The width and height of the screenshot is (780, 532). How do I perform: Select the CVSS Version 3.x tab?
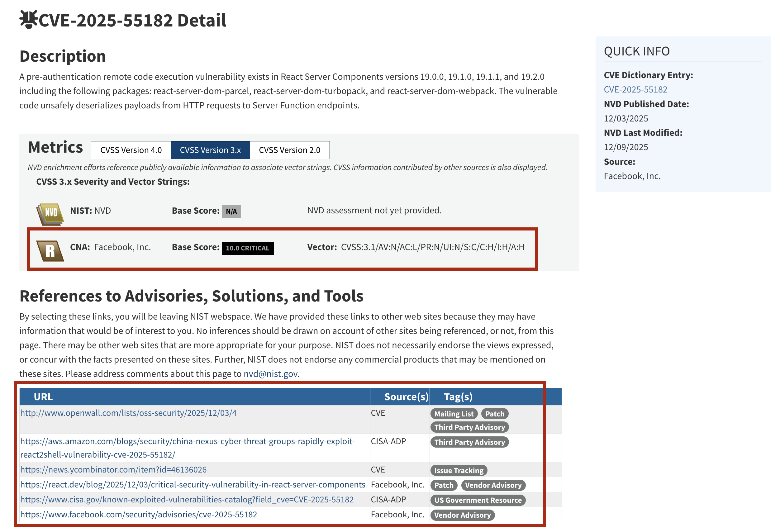tap(210, 150)
